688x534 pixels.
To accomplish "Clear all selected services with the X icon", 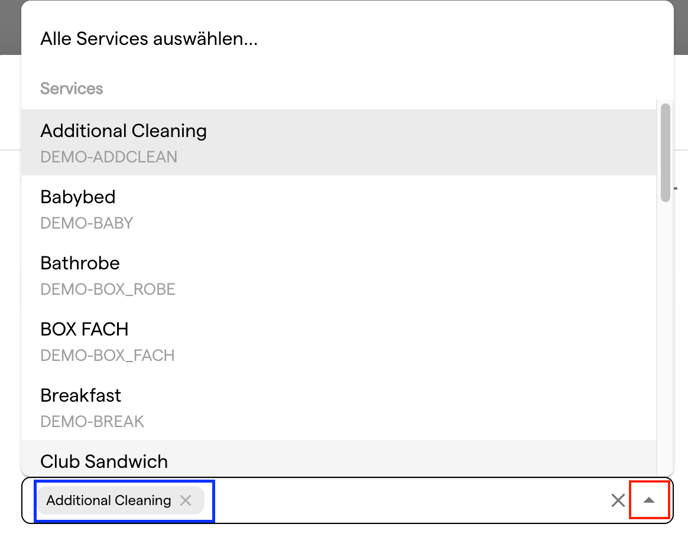I will click(x=618, y=500).
